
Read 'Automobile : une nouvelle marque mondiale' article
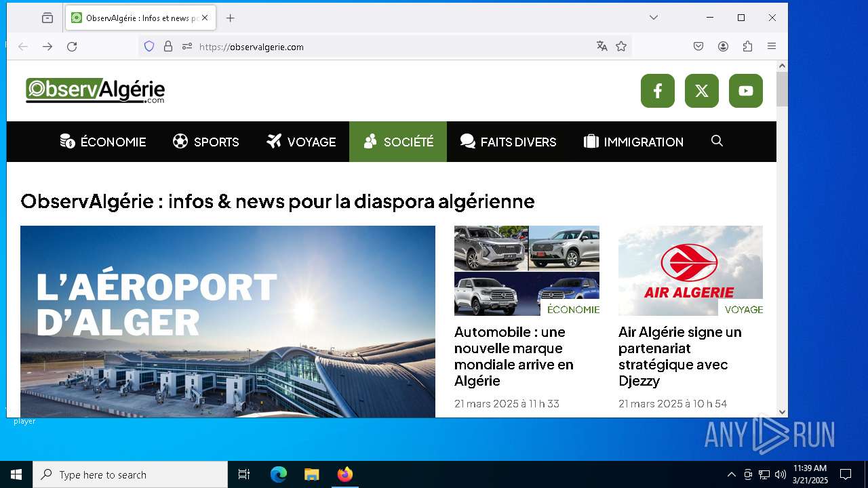[x=514, y=357]
